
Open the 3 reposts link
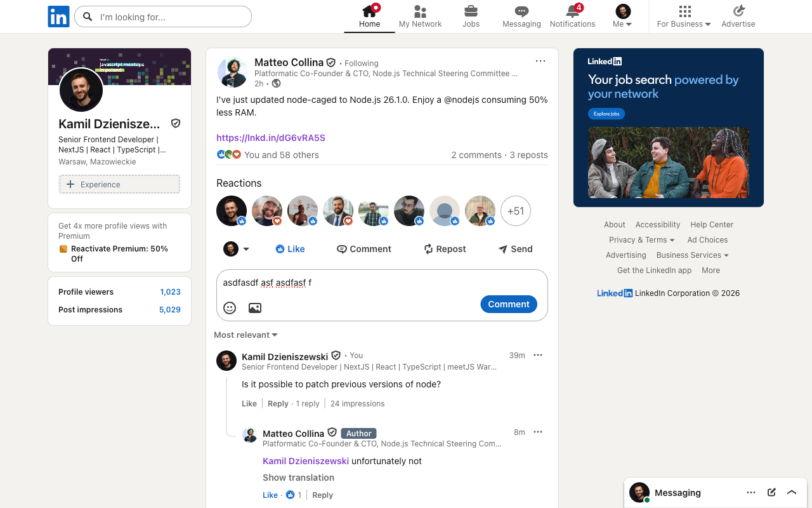pos(529,155)
